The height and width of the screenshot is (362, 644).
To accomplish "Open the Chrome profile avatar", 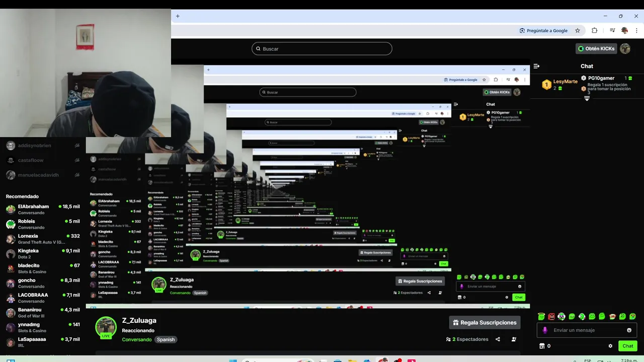I will tap(624, 31).
